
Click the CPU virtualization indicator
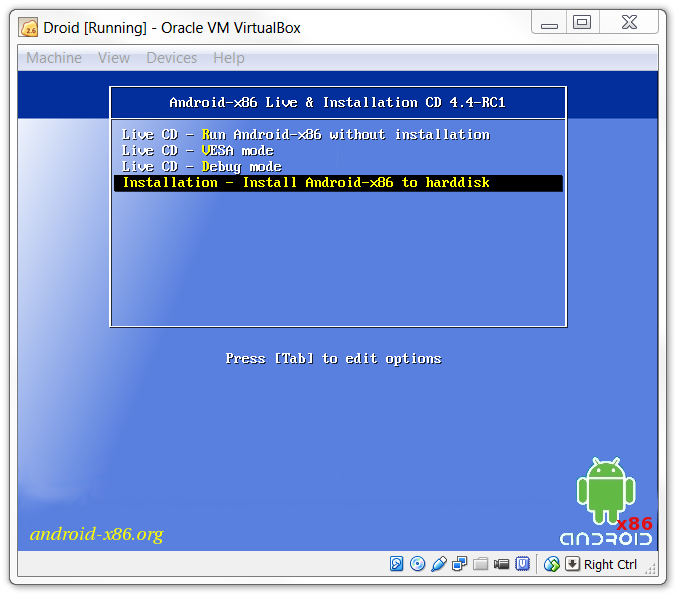coord(522,563)
